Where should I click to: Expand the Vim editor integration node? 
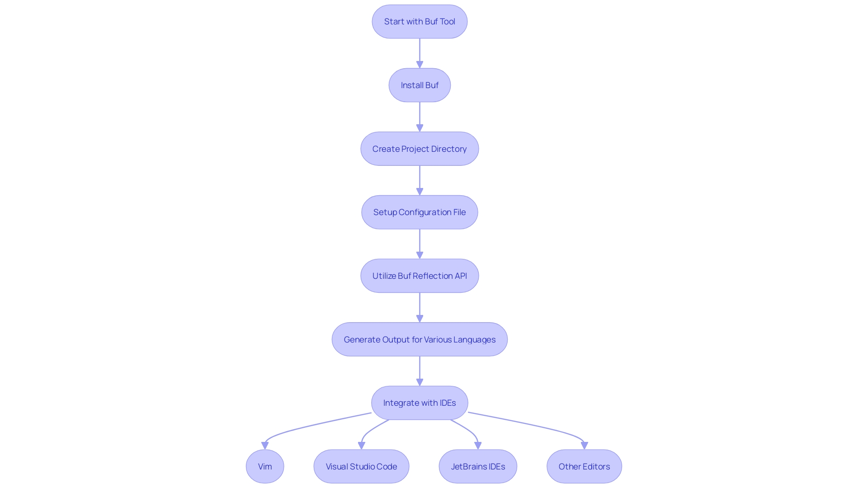point(264,466)
